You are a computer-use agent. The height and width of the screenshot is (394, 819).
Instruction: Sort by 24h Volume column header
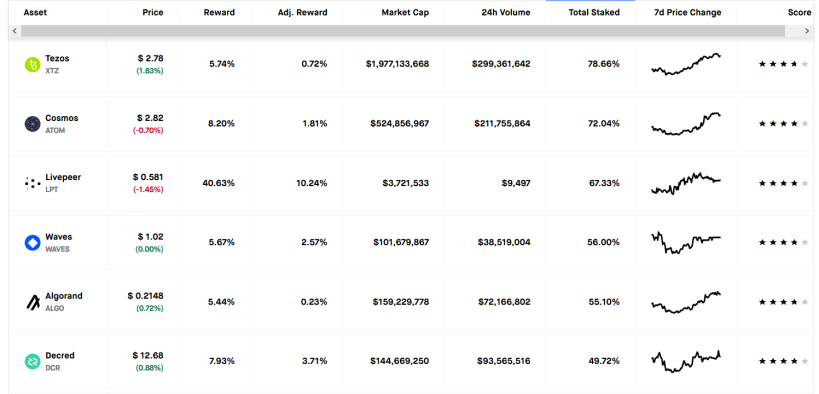[506, 13]
